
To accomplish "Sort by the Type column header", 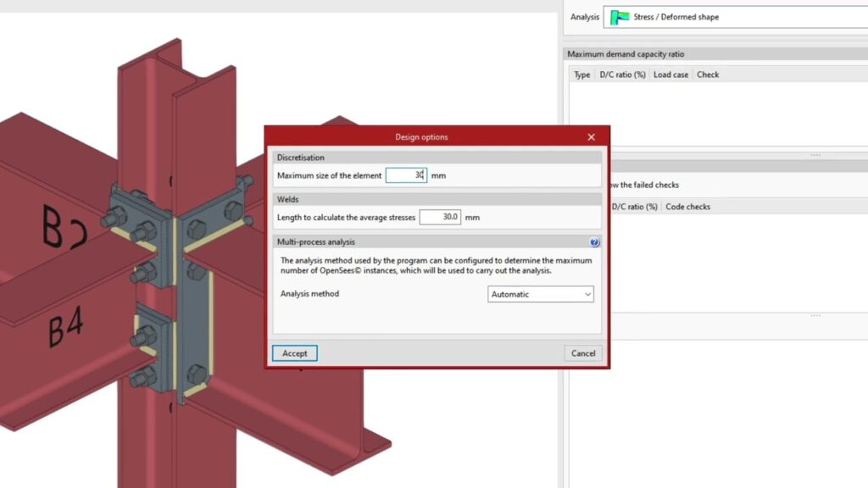I will [x=581, y=75].
